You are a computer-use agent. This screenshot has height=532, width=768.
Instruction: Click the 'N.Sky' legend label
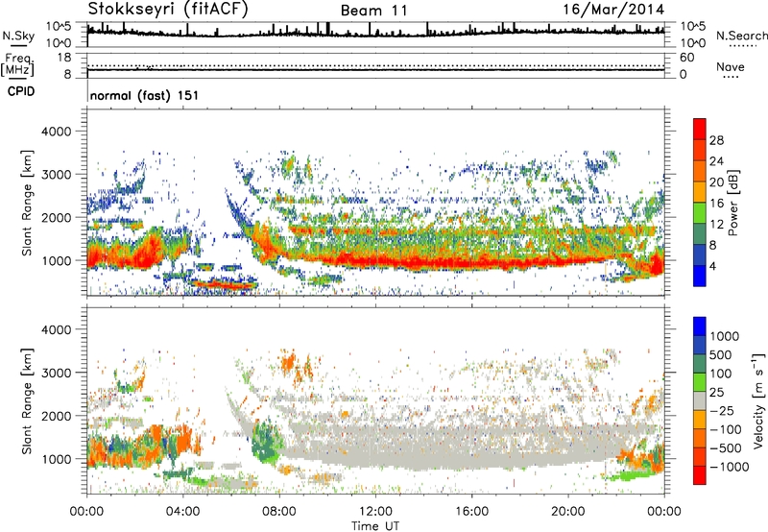coord(18,36)
